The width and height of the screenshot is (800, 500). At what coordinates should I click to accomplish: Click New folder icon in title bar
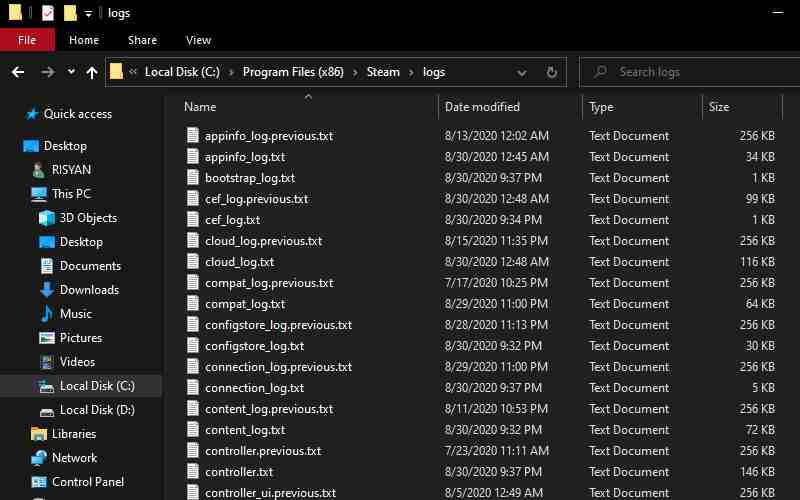coord(70,13)
